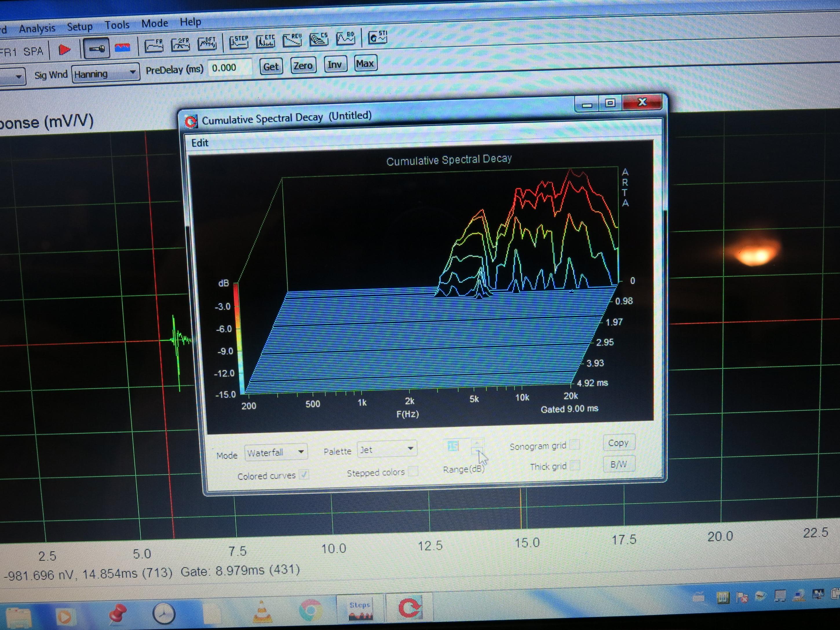Enable the Sonogram grid checkbox
The width and height of the screenshot is (840, 630).
pyautogui.click(x=575, y=444)
